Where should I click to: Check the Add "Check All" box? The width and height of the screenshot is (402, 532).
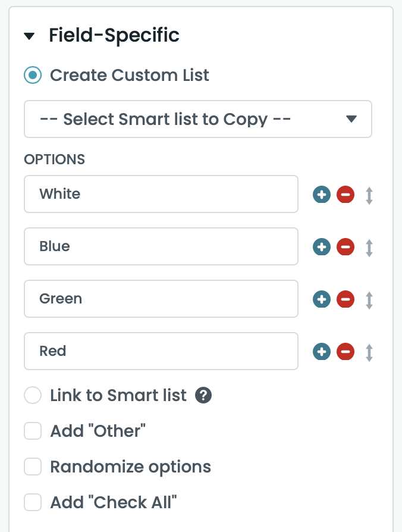(33, 502)
